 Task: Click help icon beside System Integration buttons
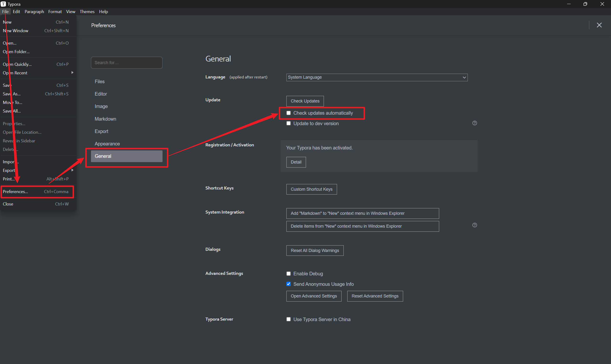(474, 225)
